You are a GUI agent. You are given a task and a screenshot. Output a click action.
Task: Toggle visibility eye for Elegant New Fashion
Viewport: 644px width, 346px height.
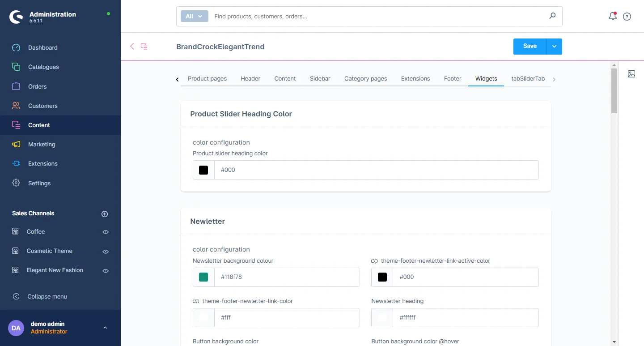click(x=106, y=271)
